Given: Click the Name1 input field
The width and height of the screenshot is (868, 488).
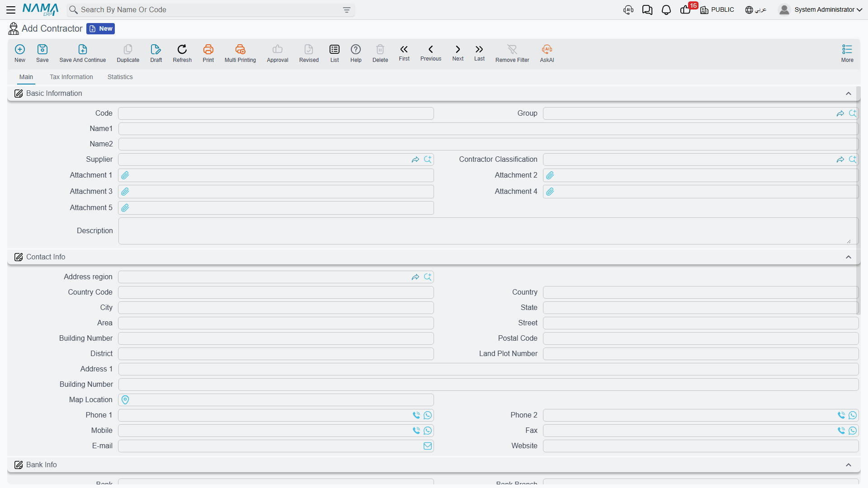Looking at the screenshot, I should click(488, 129).
